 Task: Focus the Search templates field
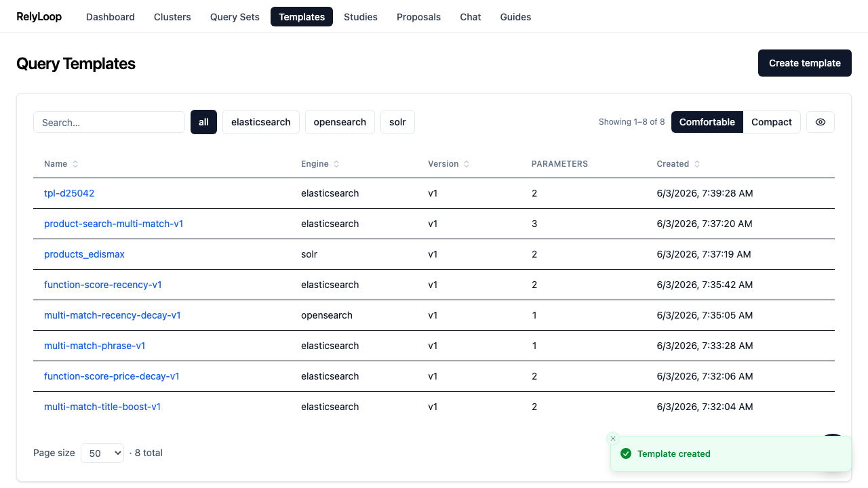click(x=109, y=122)
